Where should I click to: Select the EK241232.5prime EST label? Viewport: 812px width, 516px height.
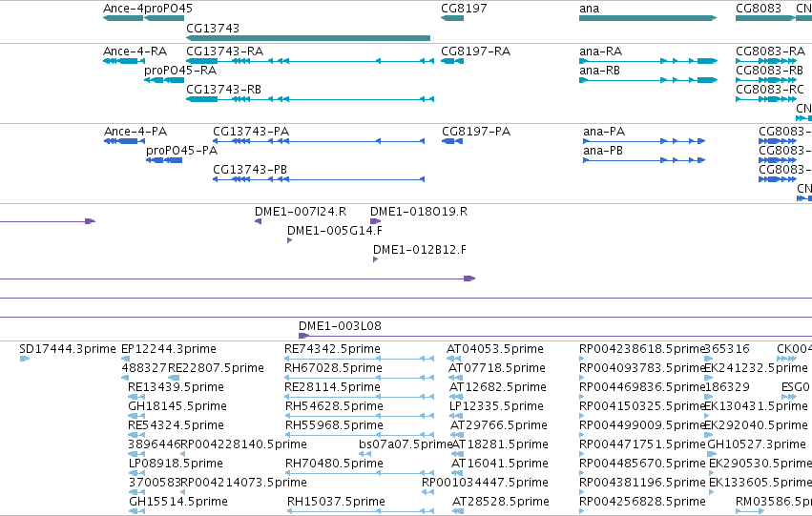tap(756, 368)
